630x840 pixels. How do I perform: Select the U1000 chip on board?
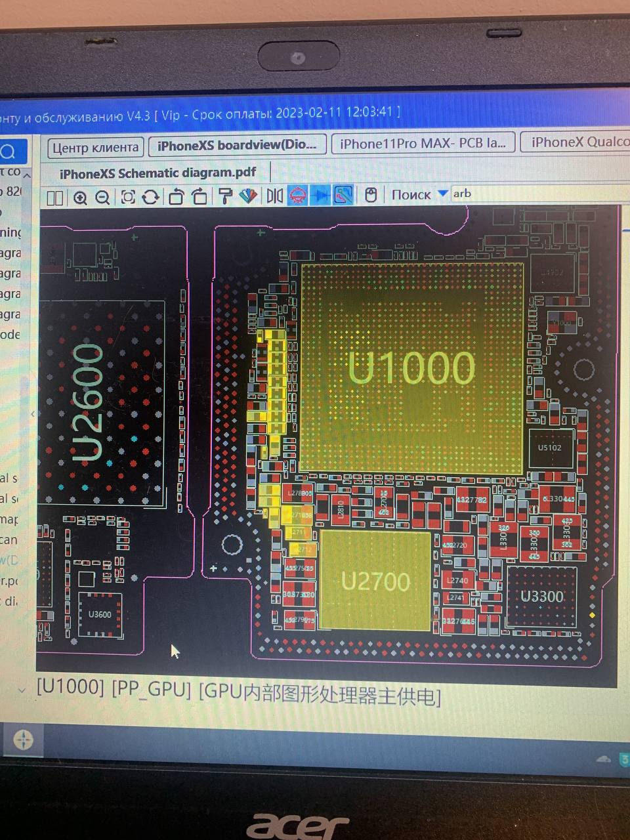pyautogui.click(x=412, y=367)
